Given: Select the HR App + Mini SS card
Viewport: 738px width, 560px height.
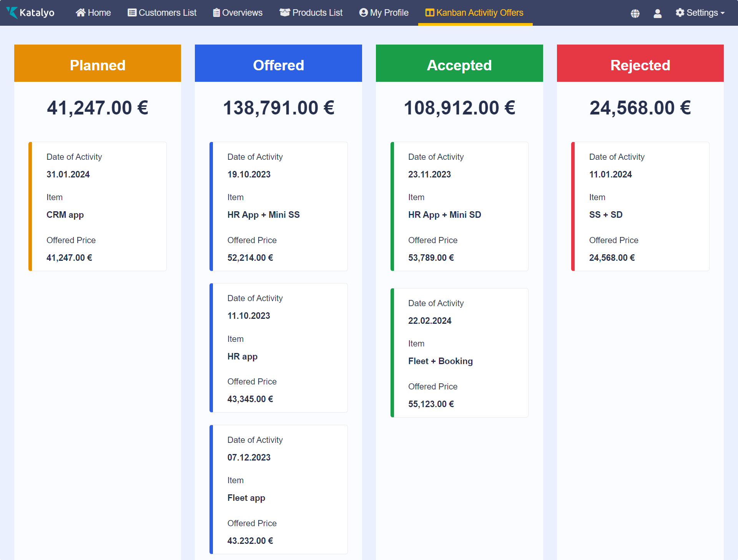Looking at the screenshot, I should click(x=278, y=207).
